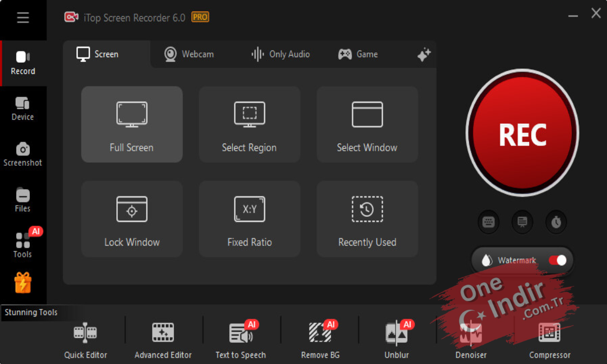Click the orange gift box icon
The height and width of the screenshot is (364, 607).
[23, 283]
